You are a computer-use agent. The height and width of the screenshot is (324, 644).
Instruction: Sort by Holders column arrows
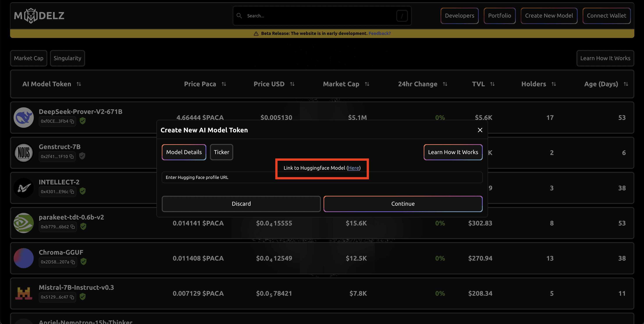[x=554, y=84]
